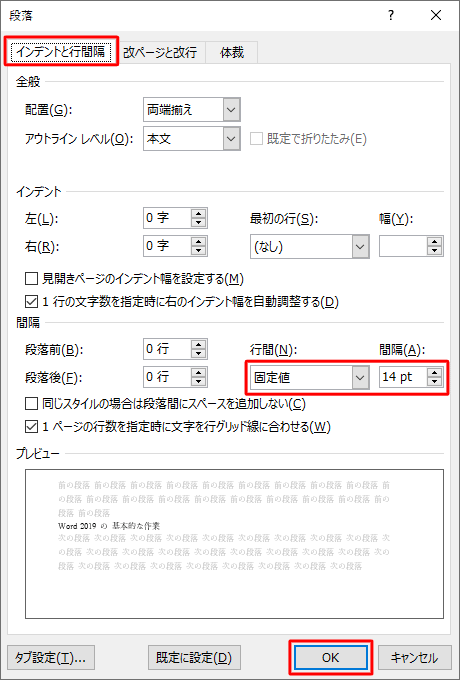460x680 pixels.
Task: Click the preview sample text area
Action: (x=234, y=544)
